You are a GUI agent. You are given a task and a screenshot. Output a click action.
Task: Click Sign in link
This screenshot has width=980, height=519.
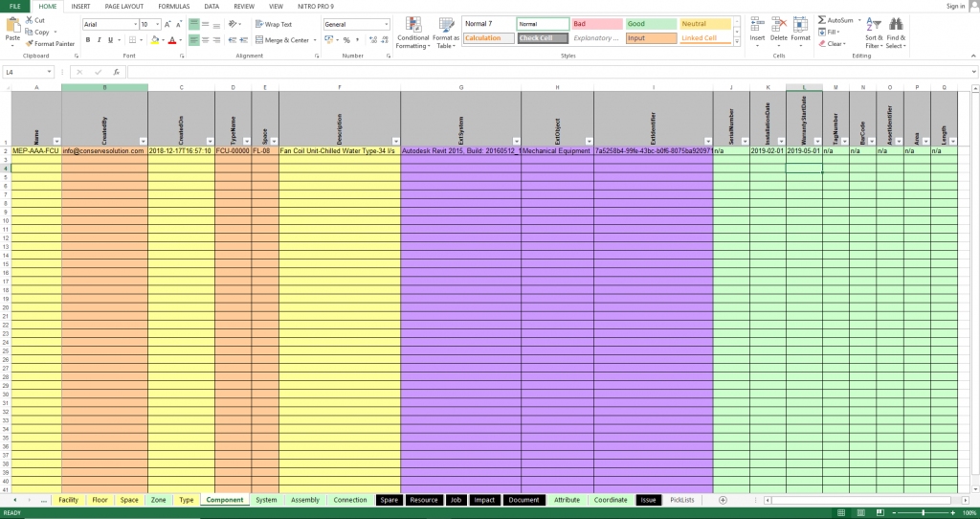(x=955, y=6)
